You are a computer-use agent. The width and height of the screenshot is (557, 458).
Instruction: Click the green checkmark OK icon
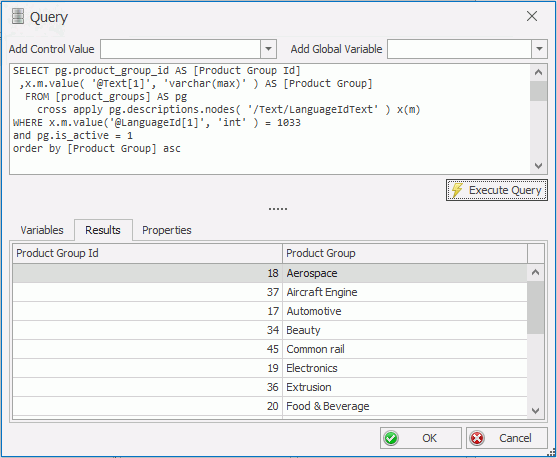coord(391,438)
